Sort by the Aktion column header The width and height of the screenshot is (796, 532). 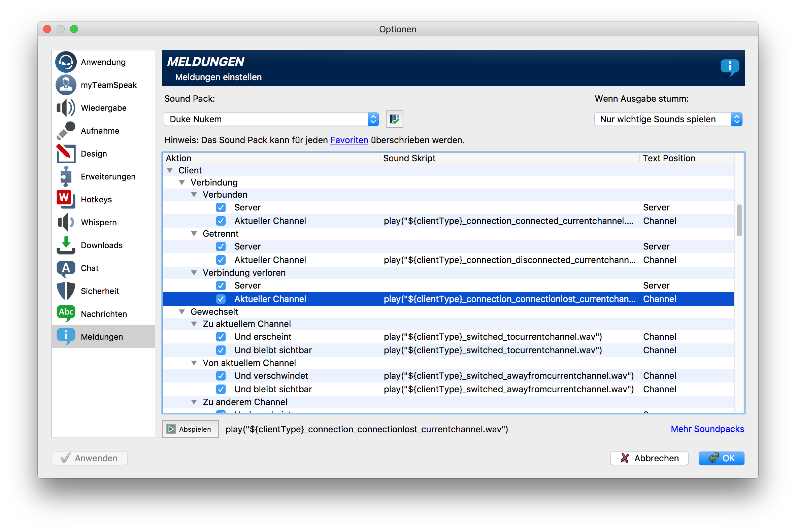(x=271, y=158)
